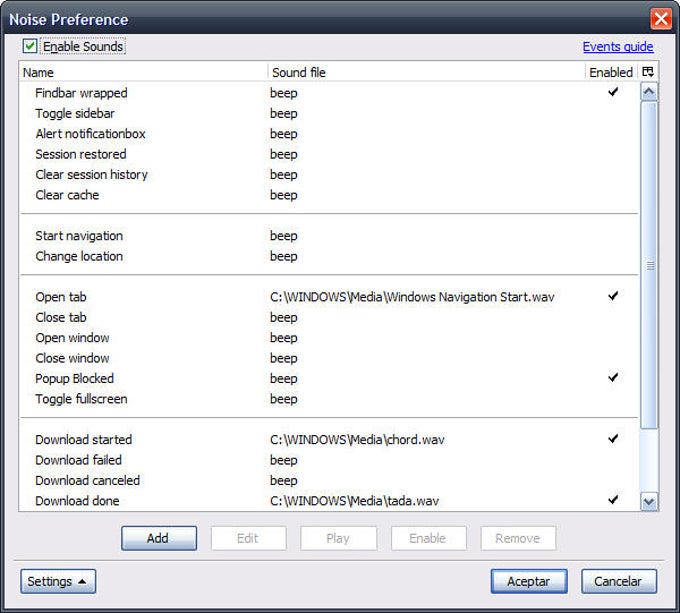Sort the list by the Name column

140,72
